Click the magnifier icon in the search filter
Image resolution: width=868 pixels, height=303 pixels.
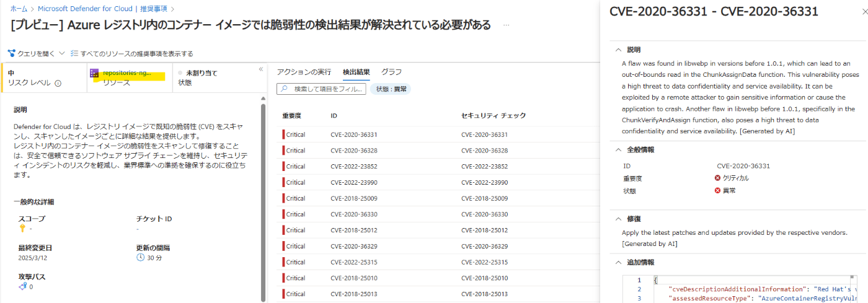(x=285, y=89)
